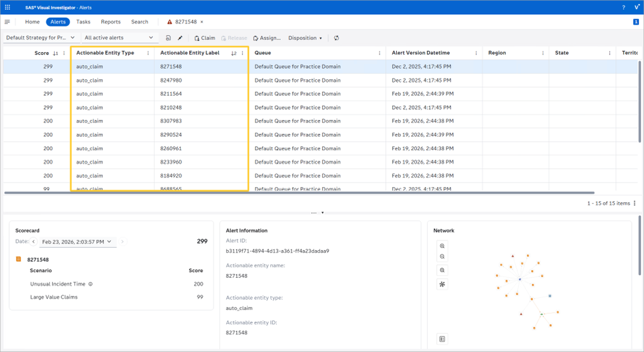Switch to the 8271548 alert tab
The image size is (644, 352).
(182, 22)
